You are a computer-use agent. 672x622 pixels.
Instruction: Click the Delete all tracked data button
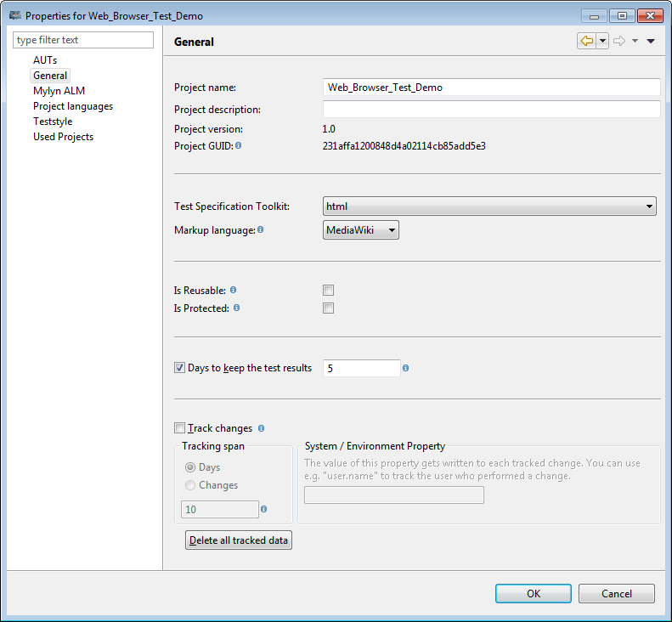239,540
